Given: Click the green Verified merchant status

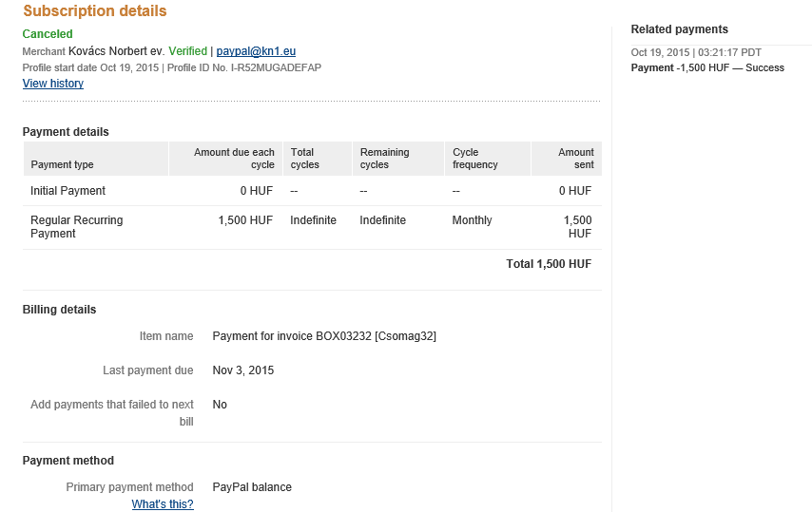Looking at the screenshot, I should (187, 50).
